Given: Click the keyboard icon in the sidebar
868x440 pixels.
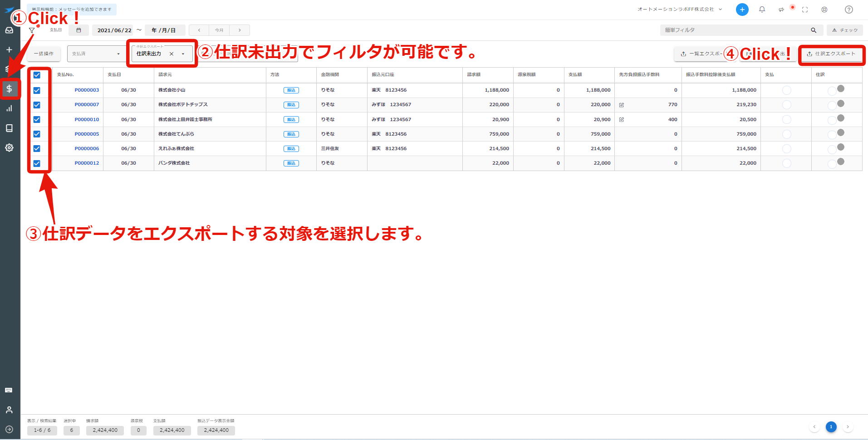Looking at the screenshot, I should pyautogui.click(x=9, y=390).
